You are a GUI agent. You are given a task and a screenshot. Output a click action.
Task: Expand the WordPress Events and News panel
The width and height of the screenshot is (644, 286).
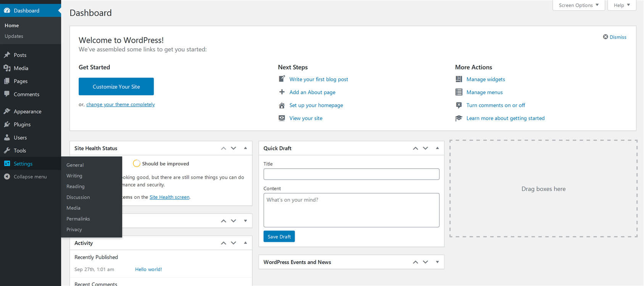click(437, 262)
